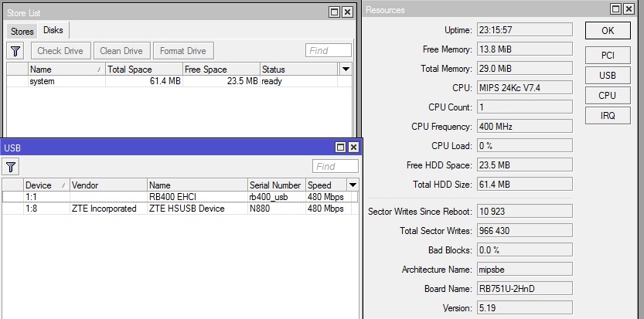This screenshot has height=319, width=644.
Task: Click the N880 serial number cell
Action: point(277,209)
